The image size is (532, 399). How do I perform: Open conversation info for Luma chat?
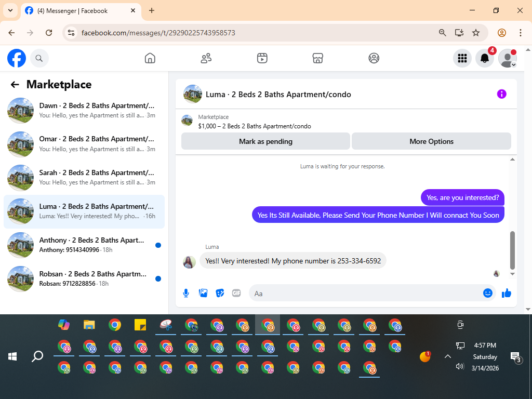(501, 94)
